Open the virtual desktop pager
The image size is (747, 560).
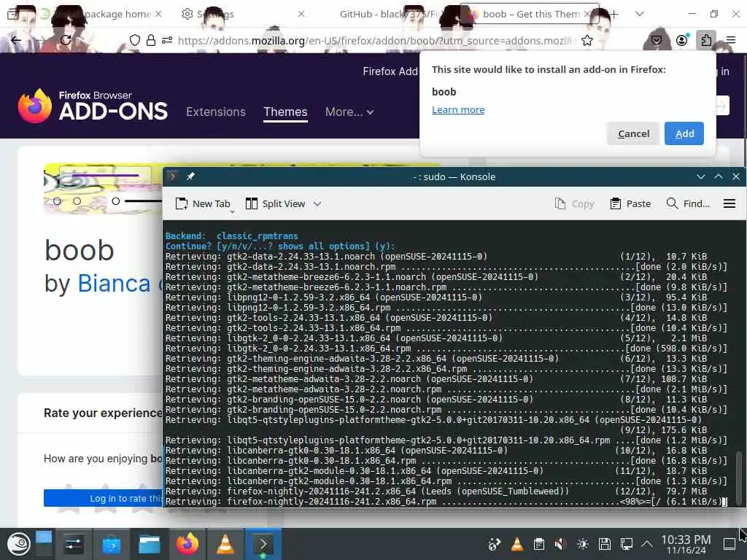pos(43,544)
